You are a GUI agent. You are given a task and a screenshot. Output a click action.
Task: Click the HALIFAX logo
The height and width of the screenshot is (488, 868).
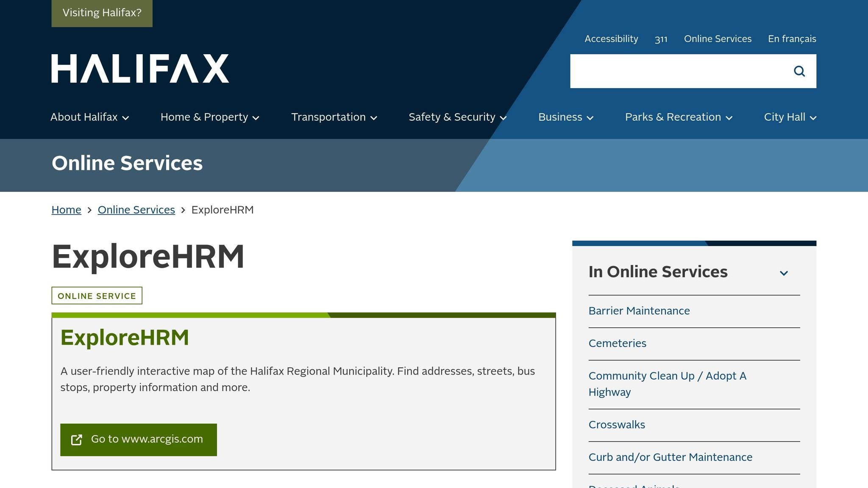[139, 68]
